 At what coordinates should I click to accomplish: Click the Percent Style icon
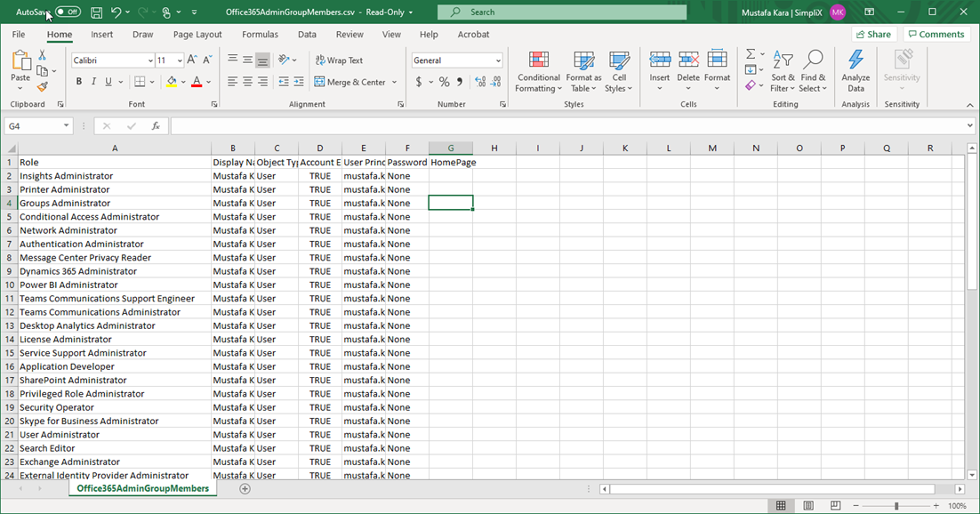(444, 82)
